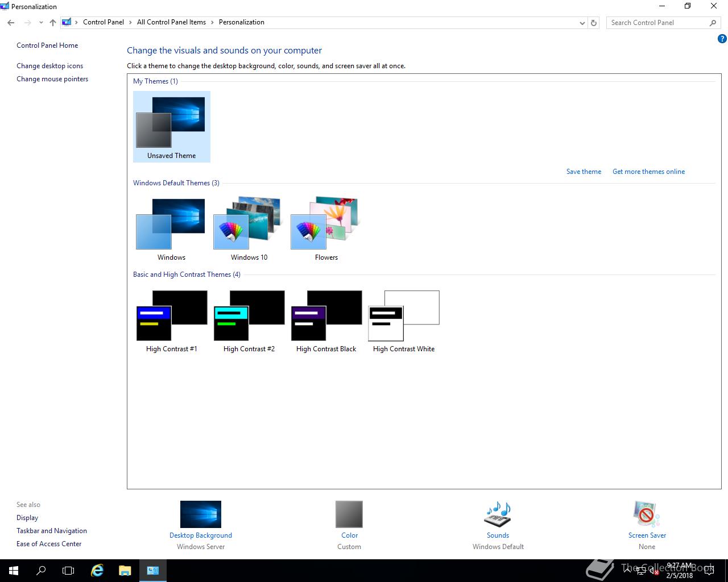The height and width of the screenshot is (582, 728).
Task: Expand the chevron after Control Panel breadcrumb
Action: (x=130, y=22)
